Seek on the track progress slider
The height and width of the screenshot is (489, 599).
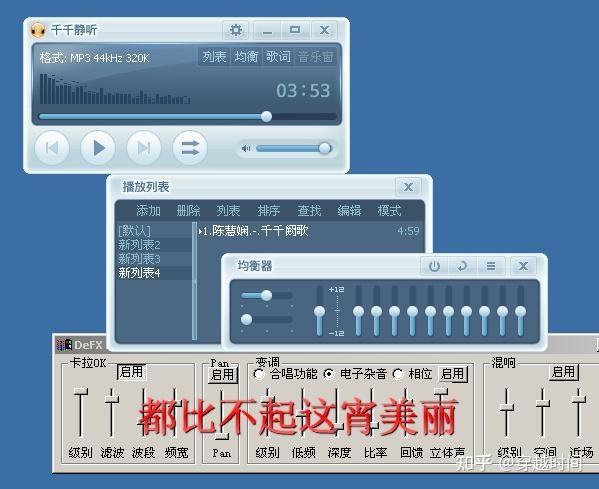point(187,116)
